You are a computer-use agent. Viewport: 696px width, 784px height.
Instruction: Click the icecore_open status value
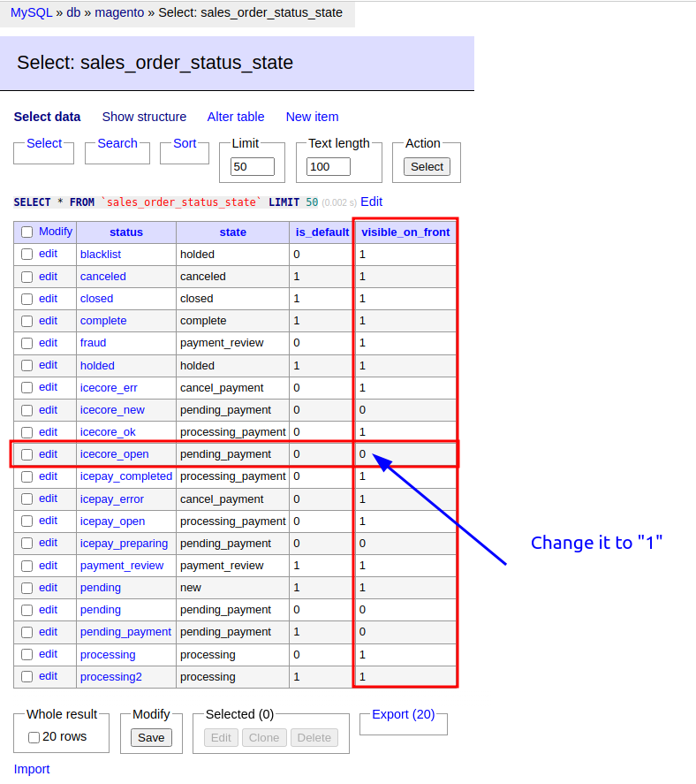point(115,454)
